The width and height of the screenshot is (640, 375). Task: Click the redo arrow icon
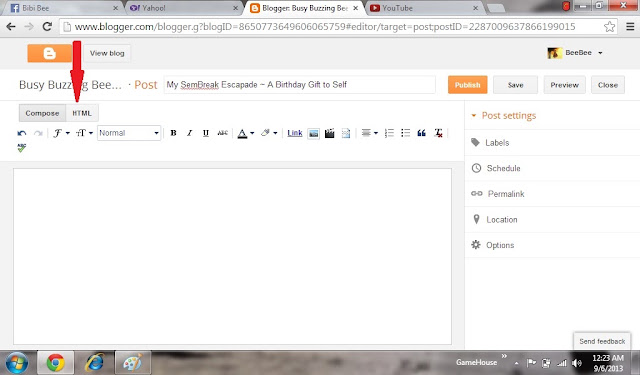click(x=38, y=133)
